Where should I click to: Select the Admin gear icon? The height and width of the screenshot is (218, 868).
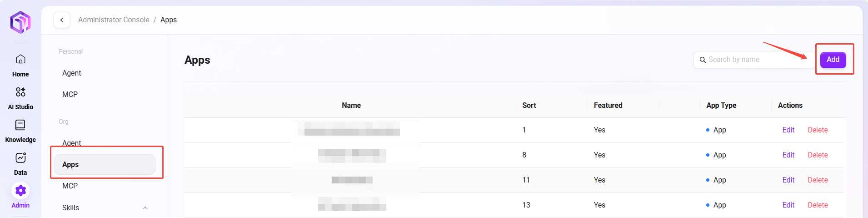point(20,191)
